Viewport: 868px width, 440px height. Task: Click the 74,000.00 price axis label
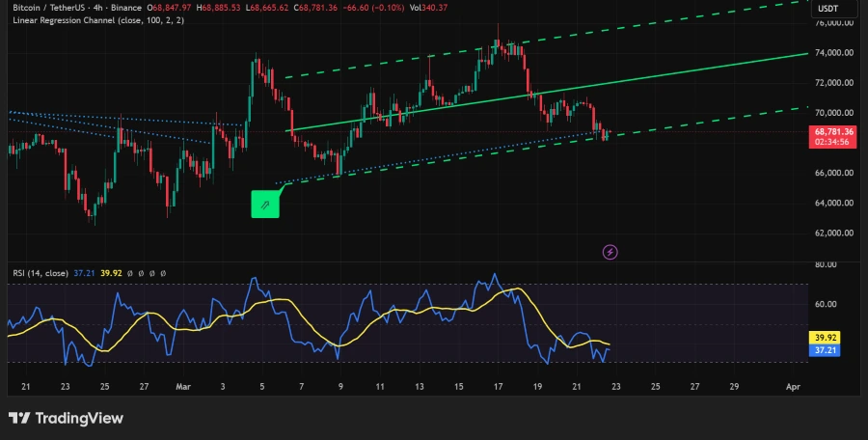tap(833, 53)
